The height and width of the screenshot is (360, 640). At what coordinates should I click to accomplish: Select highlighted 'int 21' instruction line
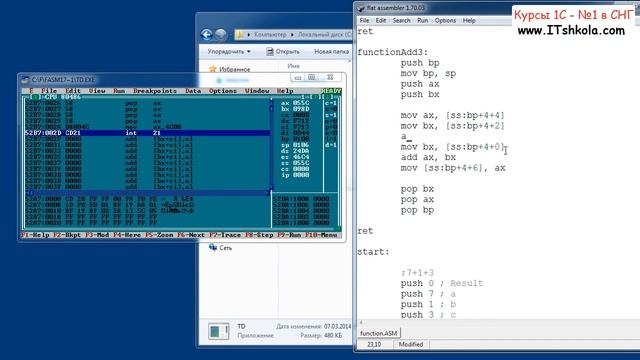(x=147, y=133)
